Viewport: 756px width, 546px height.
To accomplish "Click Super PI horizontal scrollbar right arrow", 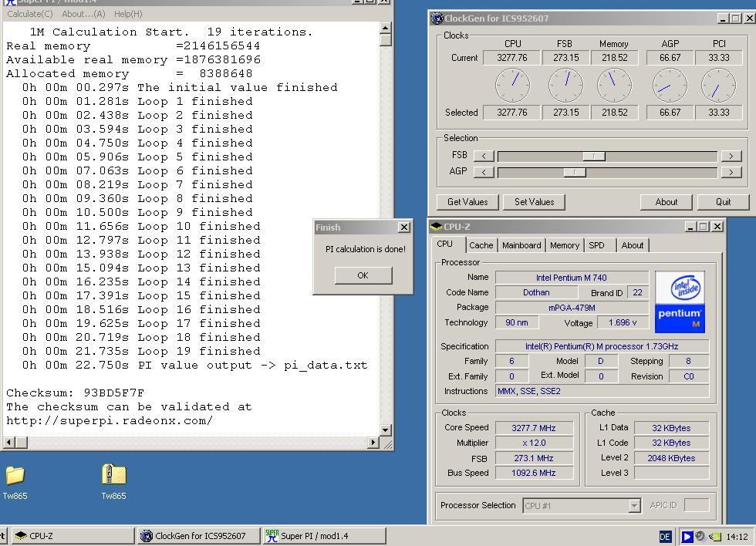I will click(x=373, y=442).
